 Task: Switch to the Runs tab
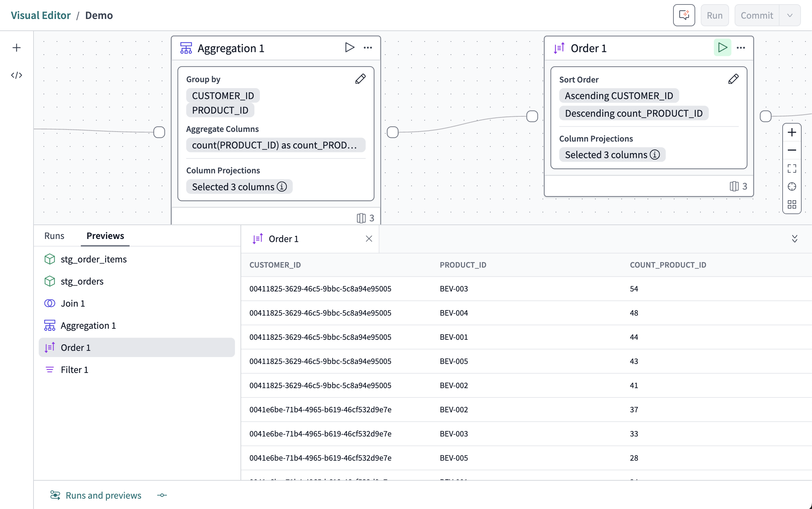54,236
